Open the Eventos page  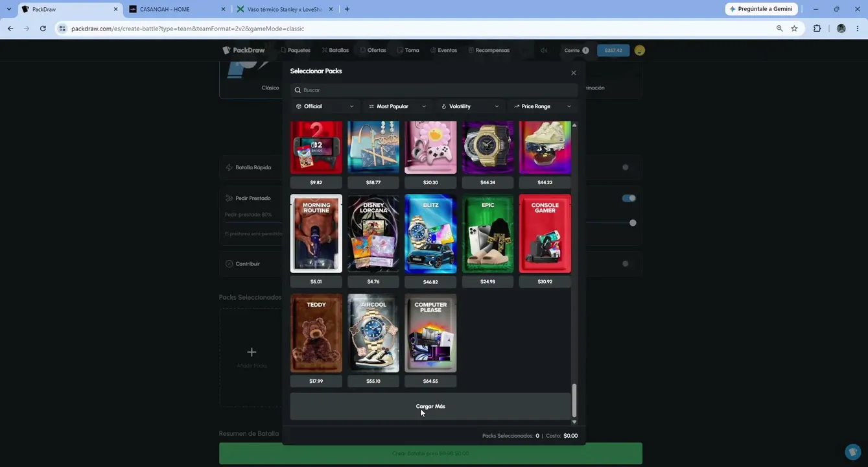(x=444, y=50)
